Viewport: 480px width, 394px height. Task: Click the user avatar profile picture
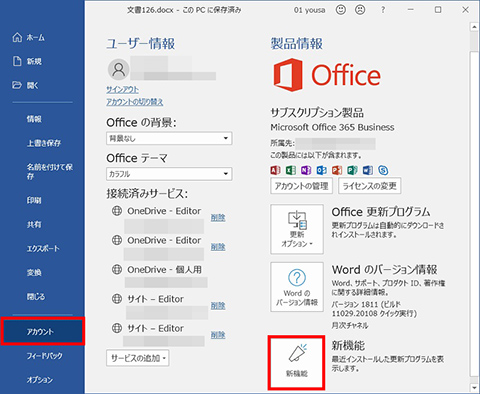pyautogui.click(x=118, y=69)
